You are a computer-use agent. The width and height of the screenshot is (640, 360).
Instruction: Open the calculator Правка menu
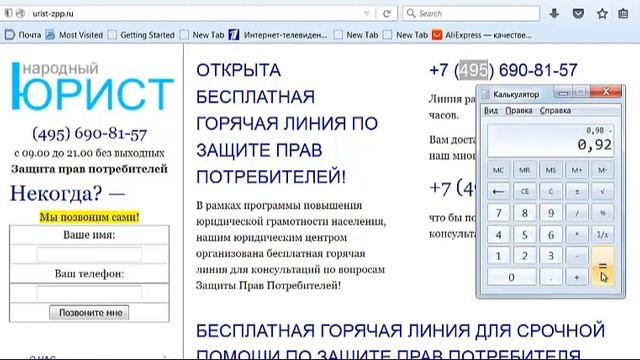click(519, 111)
